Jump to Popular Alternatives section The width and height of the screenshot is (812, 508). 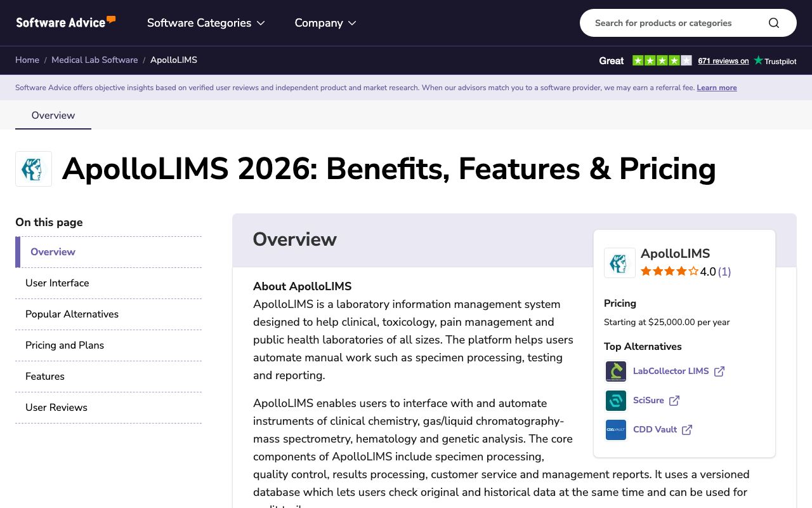[108, 314]
